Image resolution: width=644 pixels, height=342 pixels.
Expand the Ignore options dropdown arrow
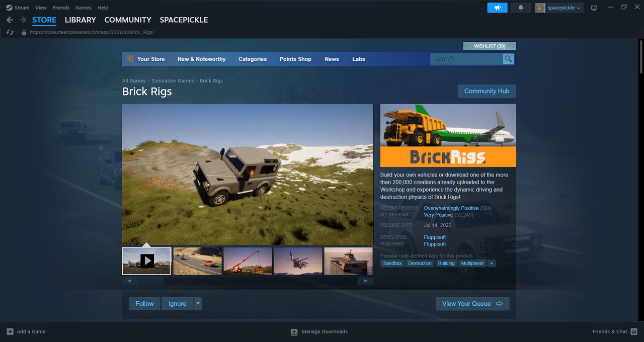(x=198, y=304)
